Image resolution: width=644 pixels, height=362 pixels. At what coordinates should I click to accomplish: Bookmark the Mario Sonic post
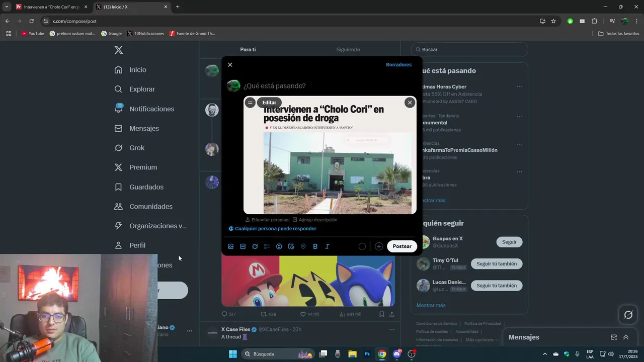coord(382,314)
